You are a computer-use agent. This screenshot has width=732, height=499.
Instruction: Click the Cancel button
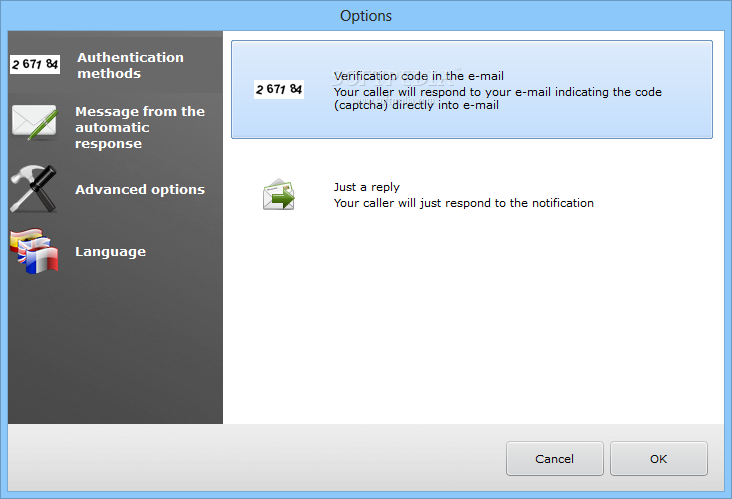pyautogui.click(x=555, y=459)
